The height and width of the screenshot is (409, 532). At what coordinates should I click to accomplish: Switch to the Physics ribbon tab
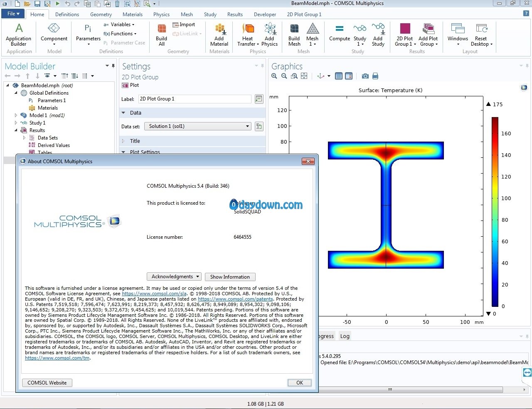pyautogui.click(x=161, y=15)
